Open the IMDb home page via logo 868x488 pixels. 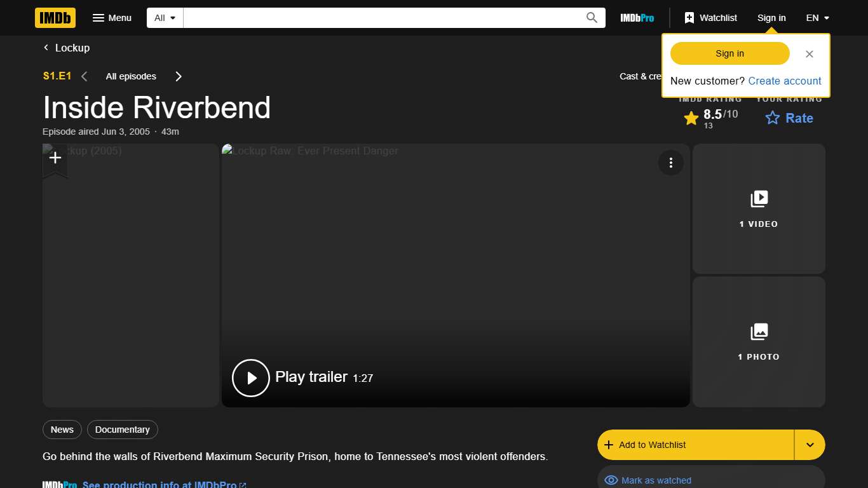[55, 18]
